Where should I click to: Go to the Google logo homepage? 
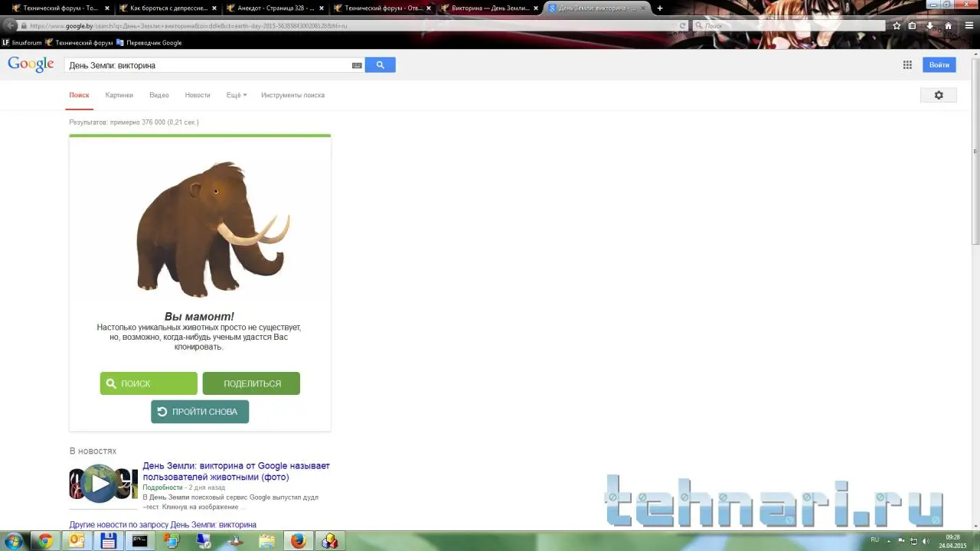[31, 64]
